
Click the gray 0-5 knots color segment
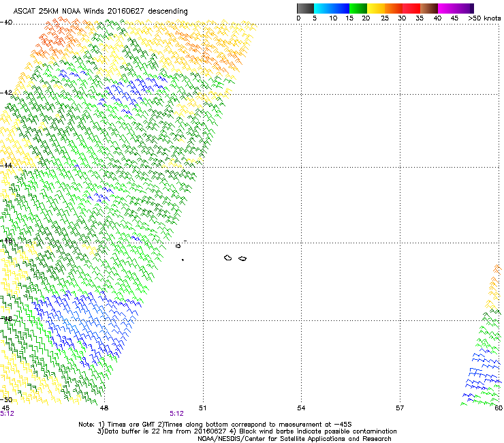[x=305, y=8]
